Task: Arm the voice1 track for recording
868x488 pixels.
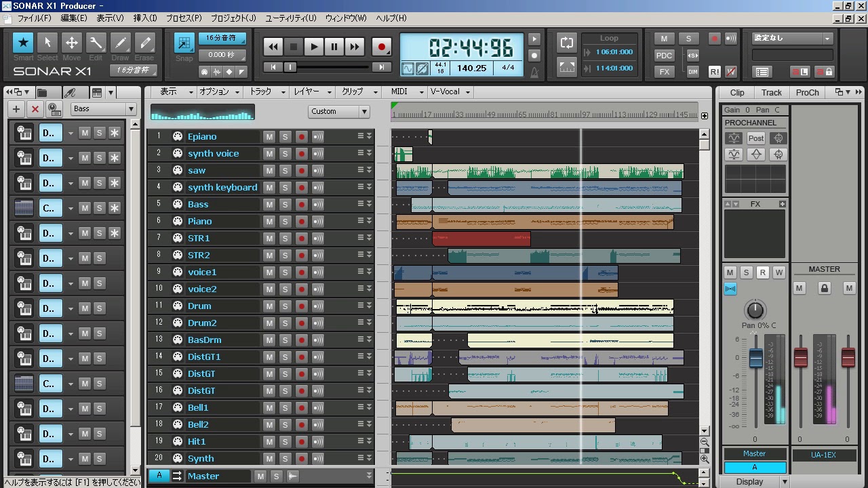Action: click(302, 272)
